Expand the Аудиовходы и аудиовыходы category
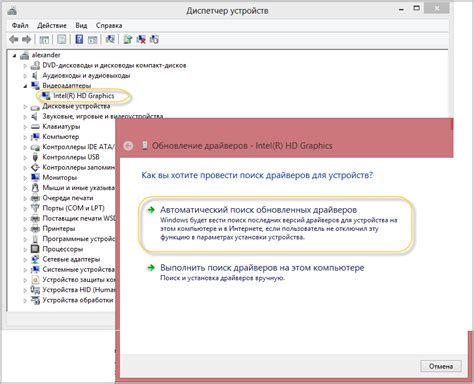Screen dimensions: 474x384 click(25, 76)
